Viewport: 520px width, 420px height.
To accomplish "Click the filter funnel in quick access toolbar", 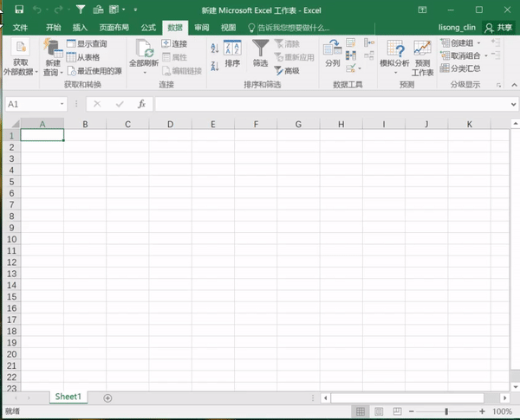I will (81, 10).
